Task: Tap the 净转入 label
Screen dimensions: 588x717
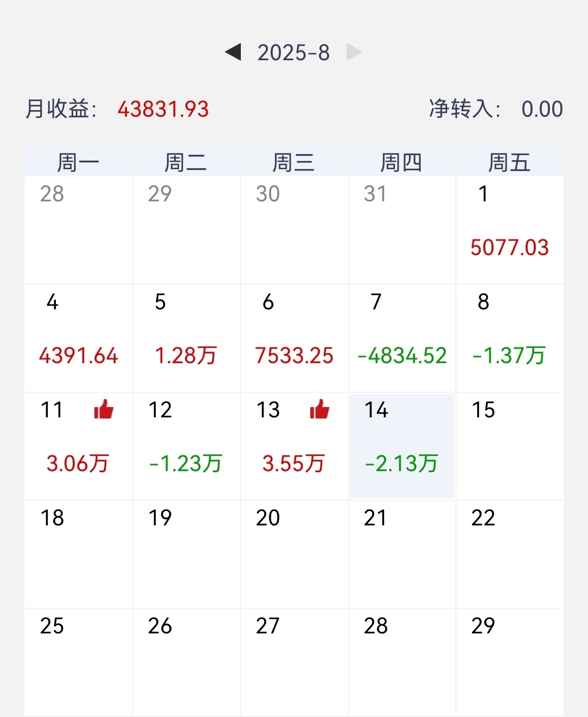Action: click(465, 109)
